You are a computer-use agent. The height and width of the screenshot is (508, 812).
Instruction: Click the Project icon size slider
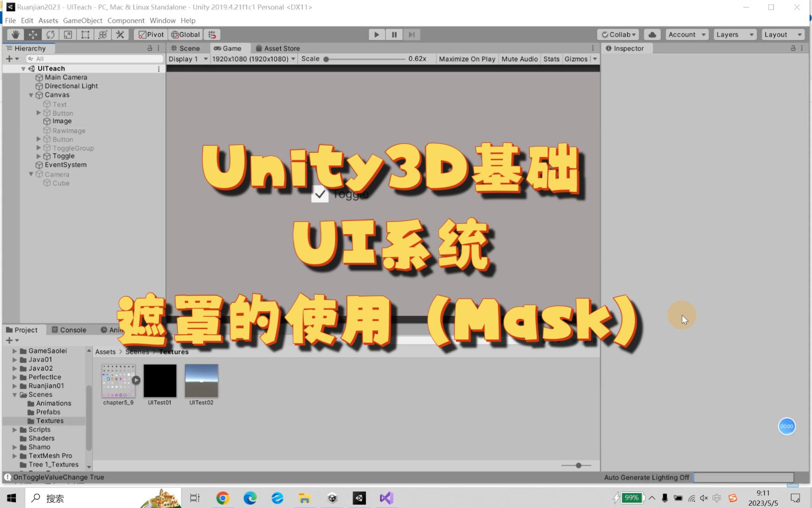coord(576,465)
